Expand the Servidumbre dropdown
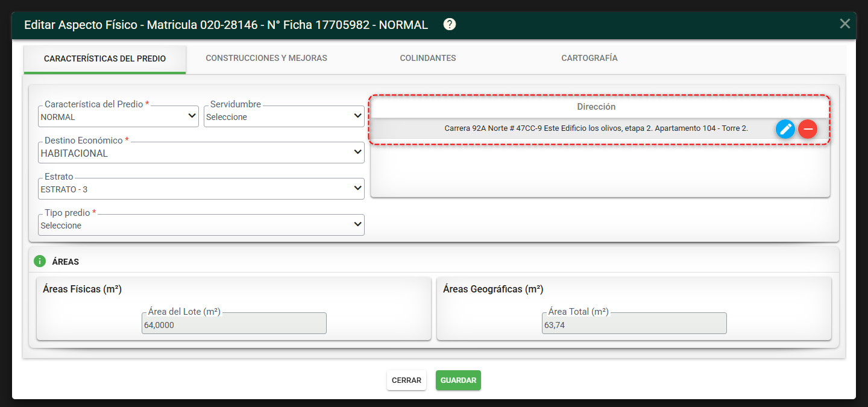Image resolution: width=868 pixels, height=407 pixels. click(284, 116)
